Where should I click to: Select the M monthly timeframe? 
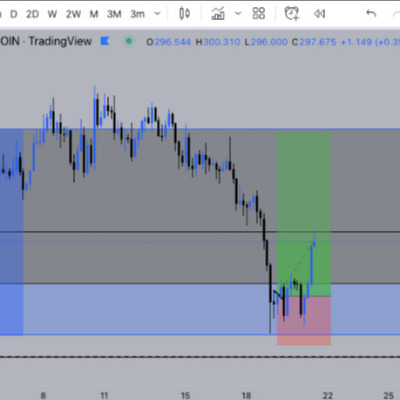point(94,14)
